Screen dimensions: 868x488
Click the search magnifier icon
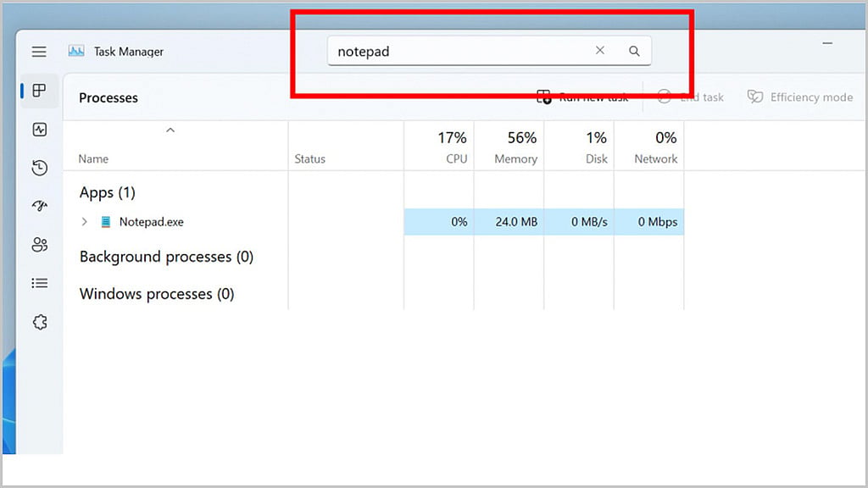pyautogui.click(x=634, y=51)
